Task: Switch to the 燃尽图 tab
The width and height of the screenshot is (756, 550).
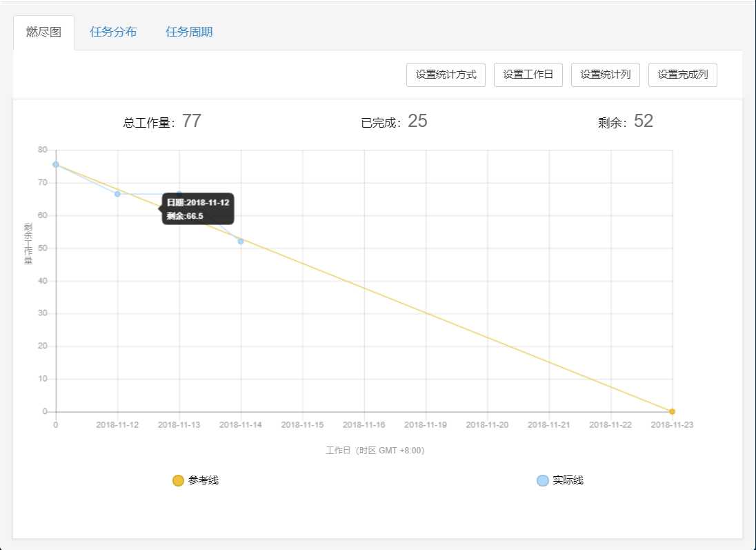Action: point(44,32)
